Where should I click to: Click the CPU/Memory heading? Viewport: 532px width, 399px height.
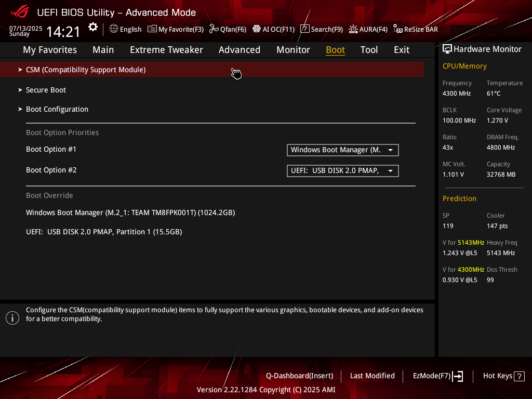464,66
